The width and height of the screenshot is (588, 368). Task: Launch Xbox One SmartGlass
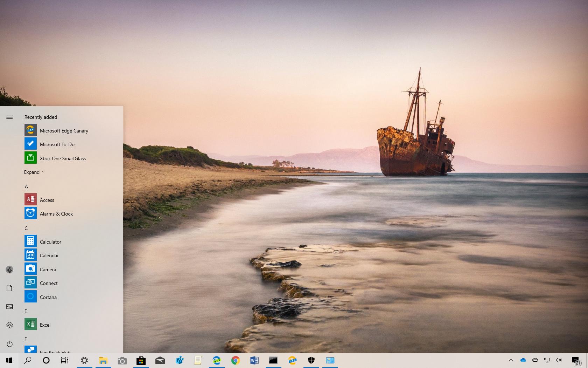63,158
